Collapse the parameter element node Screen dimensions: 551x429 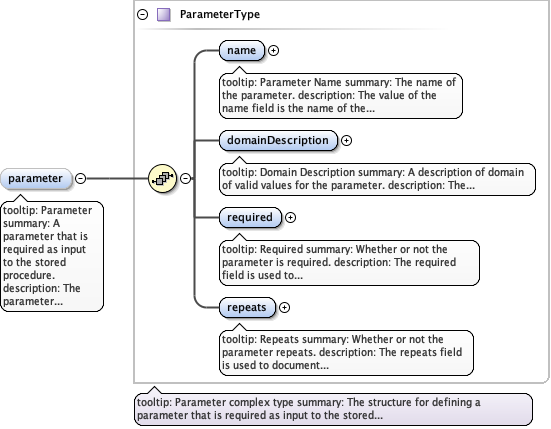pos(80,178)
